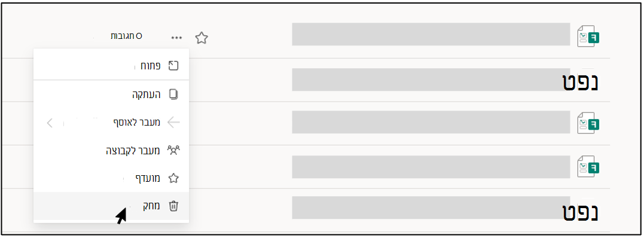The width and height of the screenshot is (644, 238).
Task: Expand the מעבר לאוסף submenu chevron
Action: coord(50,123)
